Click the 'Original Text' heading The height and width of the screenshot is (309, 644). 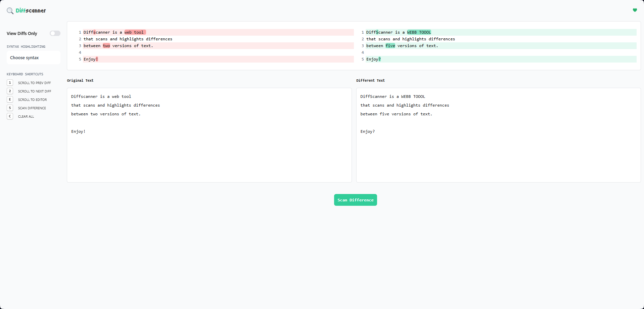click(80, 80)
